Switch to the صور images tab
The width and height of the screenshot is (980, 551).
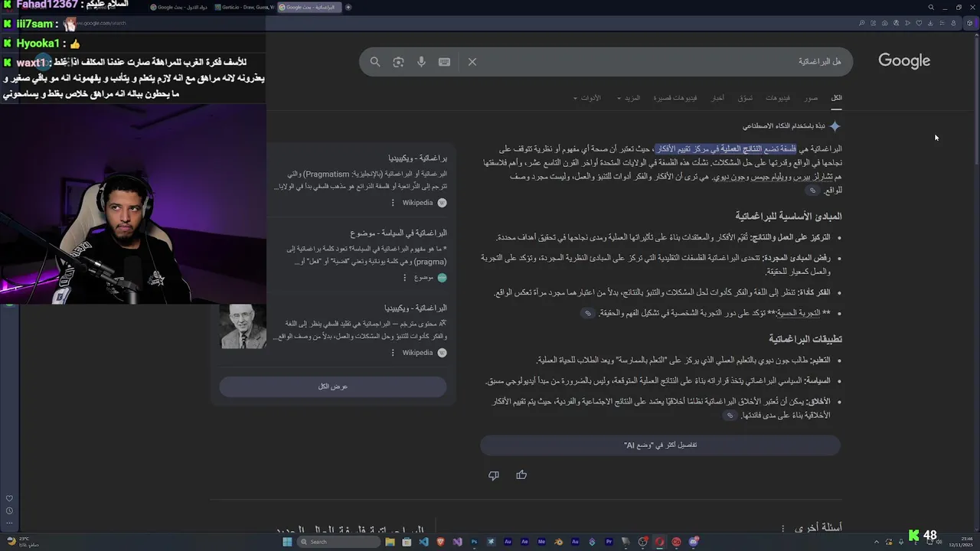[811, 98]
